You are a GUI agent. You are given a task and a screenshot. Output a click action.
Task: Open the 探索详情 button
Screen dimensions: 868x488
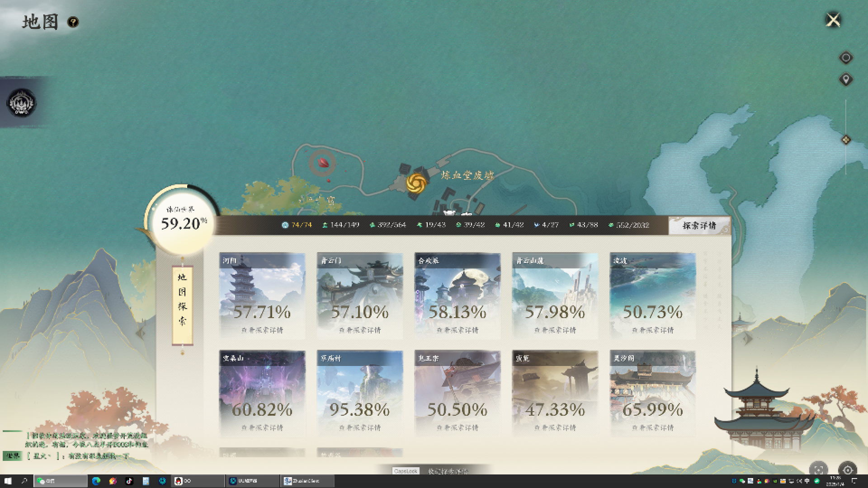click(699, 225)
